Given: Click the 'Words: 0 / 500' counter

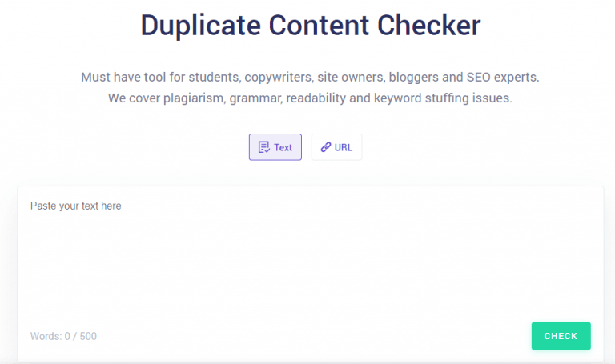Looking at the screenshot, I should (63, 336).
